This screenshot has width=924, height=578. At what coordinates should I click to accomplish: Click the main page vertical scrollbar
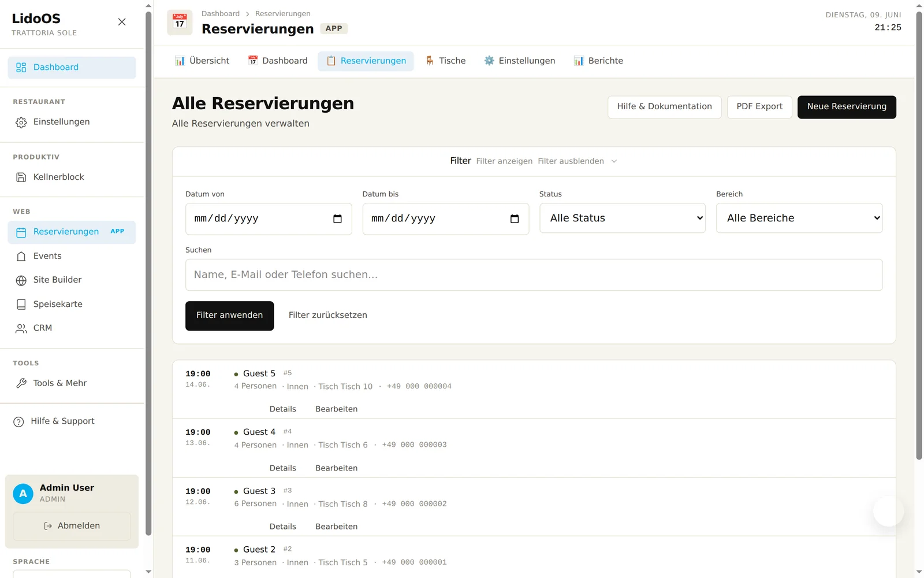pos(919,236)
